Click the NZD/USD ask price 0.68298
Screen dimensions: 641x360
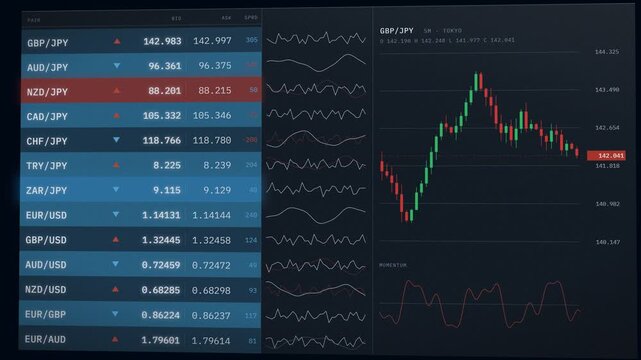point(211,291)
